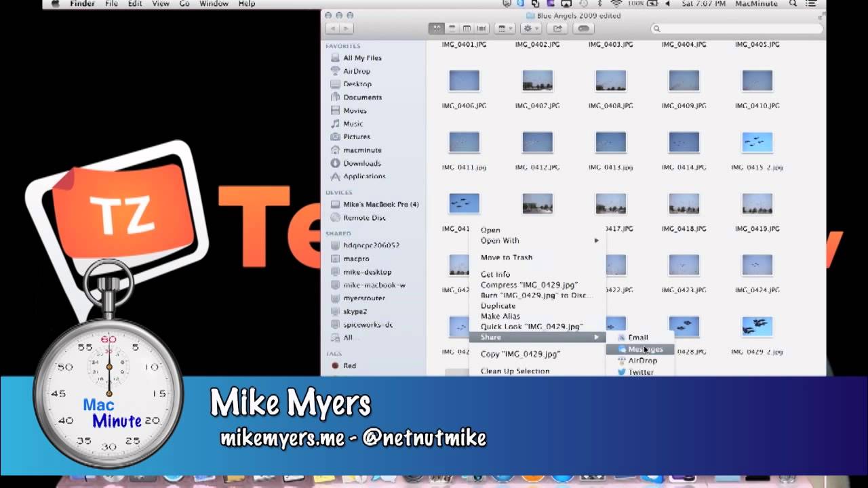Viewport: 868px width, 488px height.
Task: Open the Share button in the toolbar
Action: (x=557, y=28)
